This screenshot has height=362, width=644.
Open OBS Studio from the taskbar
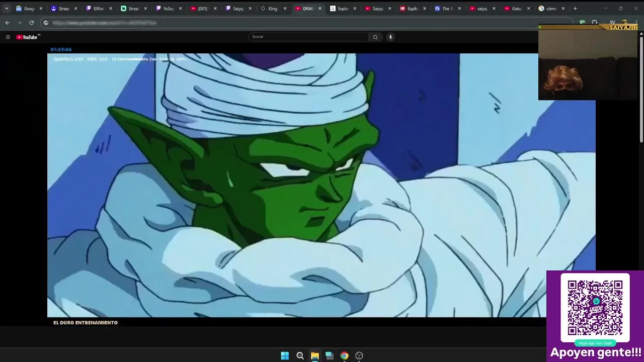pyautogui.click(x=359, y=355)
